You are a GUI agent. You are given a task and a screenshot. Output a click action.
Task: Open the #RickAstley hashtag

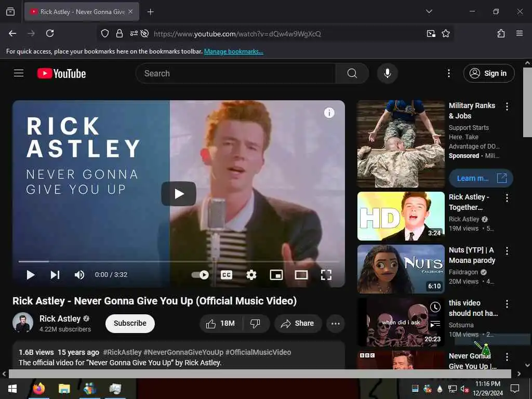coord(122,352)
